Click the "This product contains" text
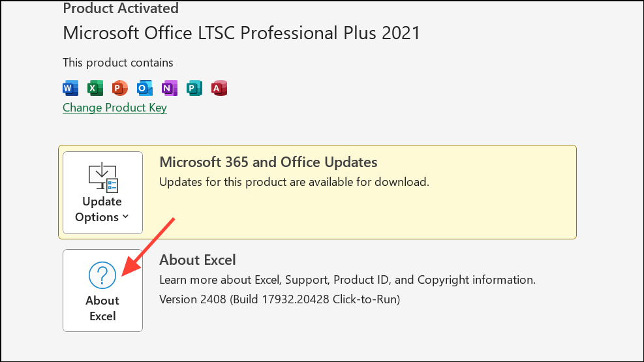The height and width of the screenshot is (362, 644). pos(118,63)
